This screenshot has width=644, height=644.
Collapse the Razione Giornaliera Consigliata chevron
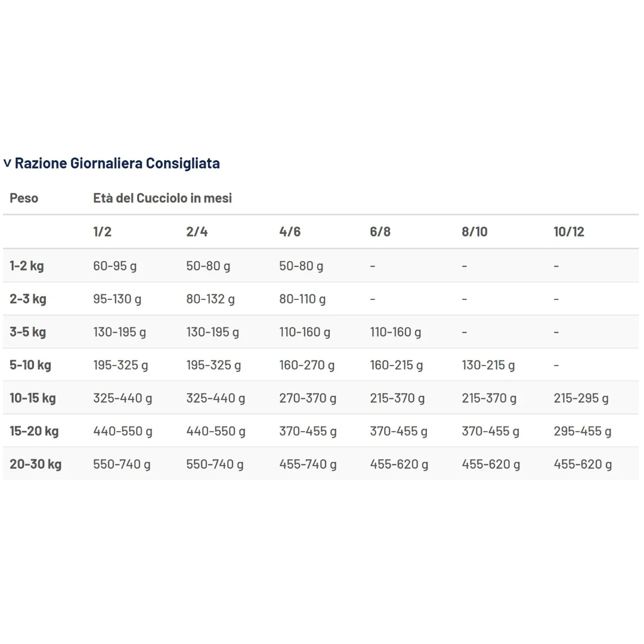[7, 163]
